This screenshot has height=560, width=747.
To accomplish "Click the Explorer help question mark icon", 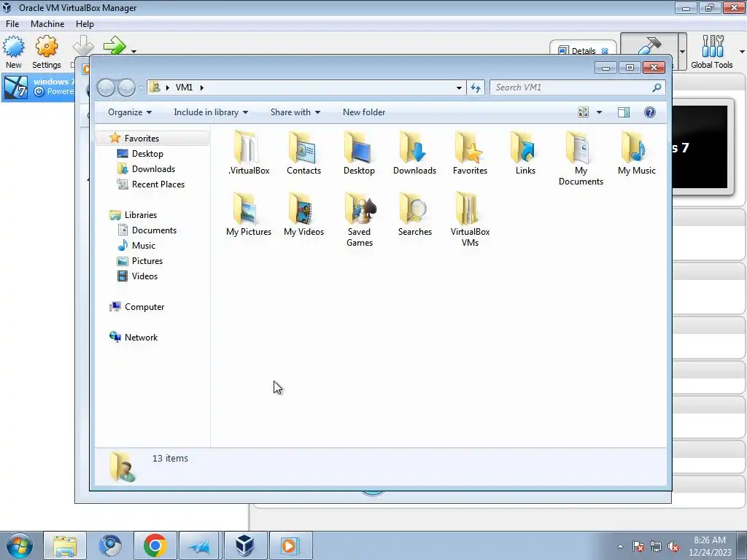I will click(x=649, y=112).
